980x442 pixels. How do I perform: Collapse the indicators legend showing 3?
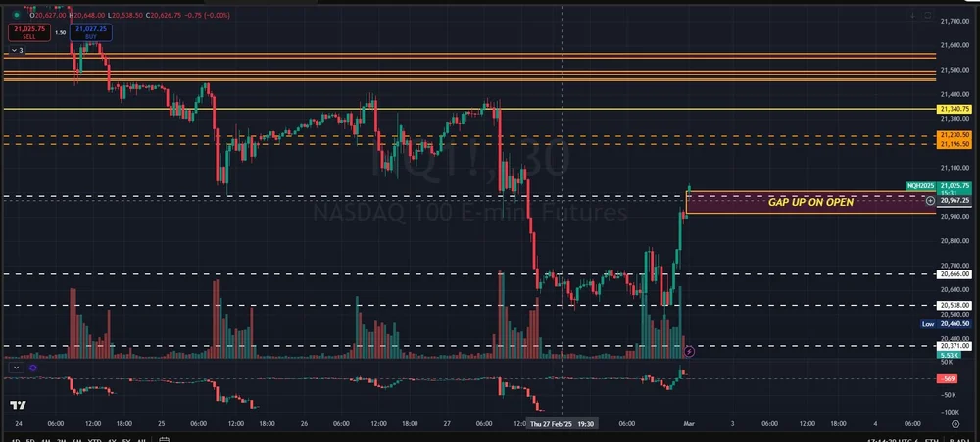tap(17, 50)
